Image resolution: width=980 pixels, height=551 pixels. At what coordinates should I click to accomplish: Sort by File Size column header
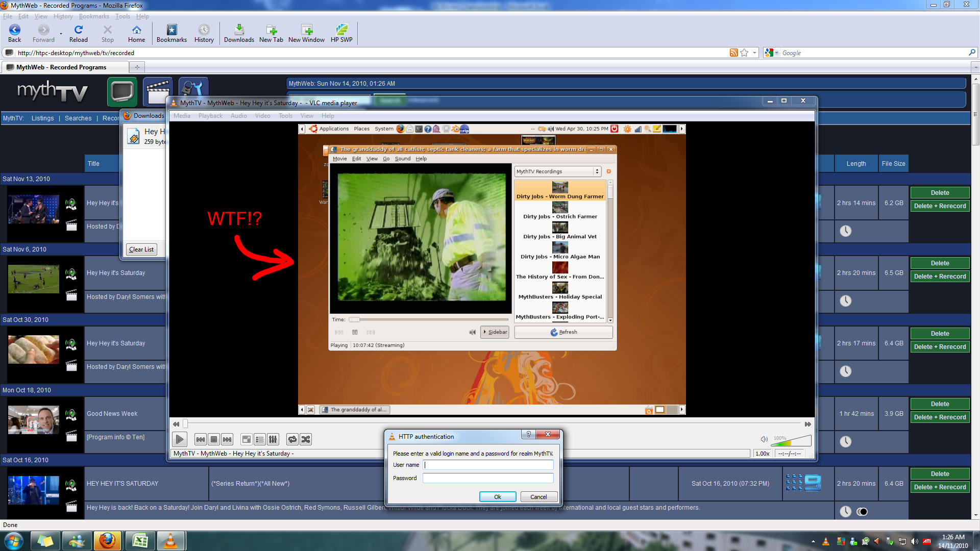click(x=893, y=164)
